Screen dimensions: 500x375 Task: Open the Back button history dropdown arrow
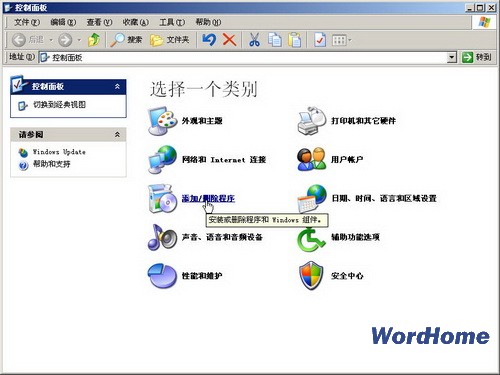(51, 40)
